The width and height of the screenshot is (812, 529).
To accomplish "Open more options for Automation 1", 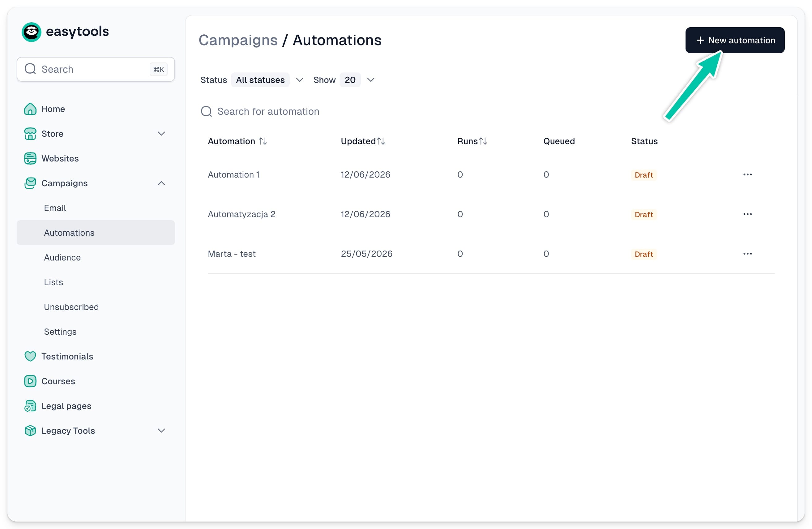I will (747, 174).
